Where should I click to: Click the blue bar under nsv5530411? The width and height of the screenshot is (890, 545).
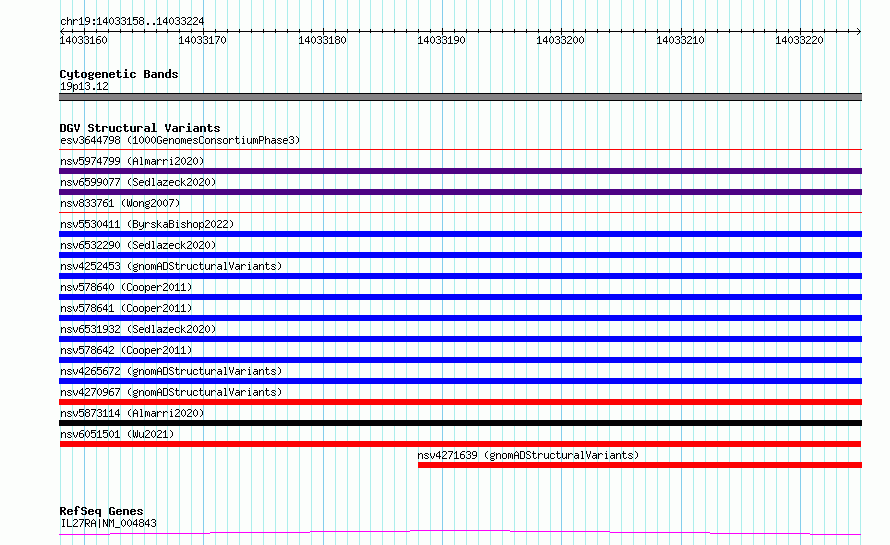[460, 234]
